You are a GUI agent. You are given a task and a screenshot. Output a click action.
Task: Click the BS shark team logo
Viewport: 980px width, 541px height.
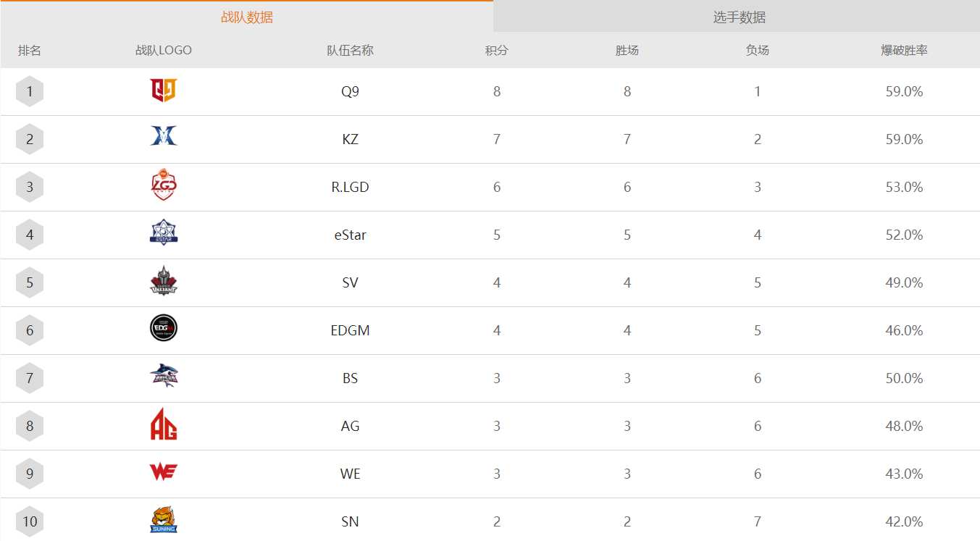coord(164,376)
